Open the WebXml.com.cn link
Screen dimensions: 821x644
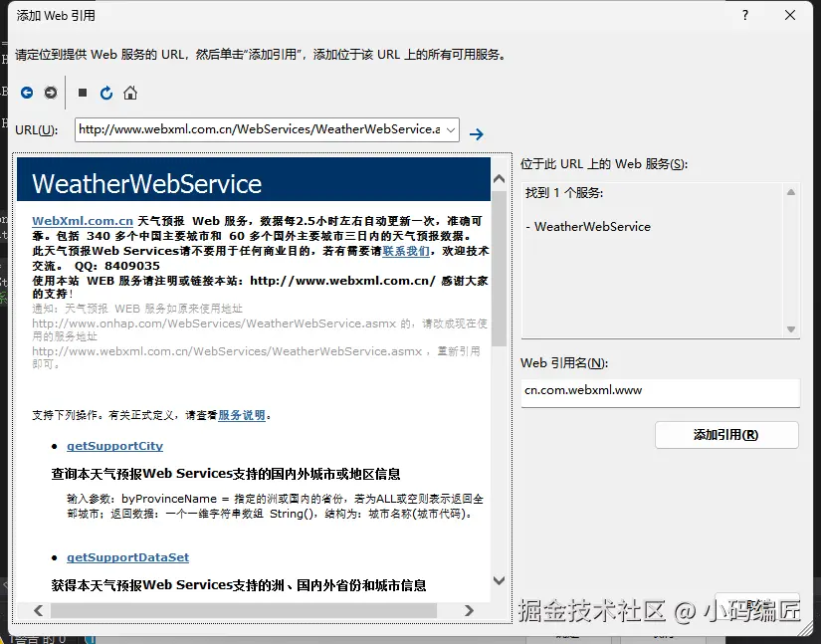(x=83, y=221)
